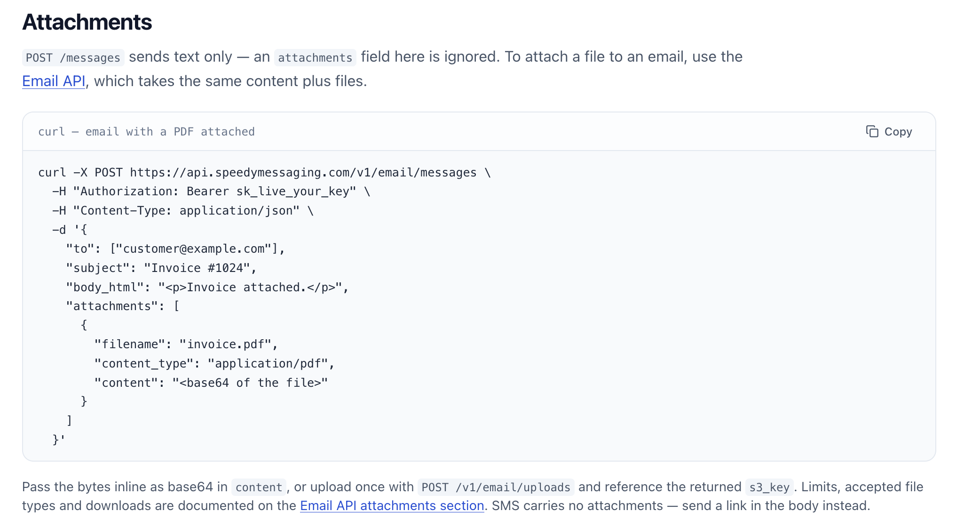Click the POST /messages inline code
The image size is (980, 527).
coord(73,57)
